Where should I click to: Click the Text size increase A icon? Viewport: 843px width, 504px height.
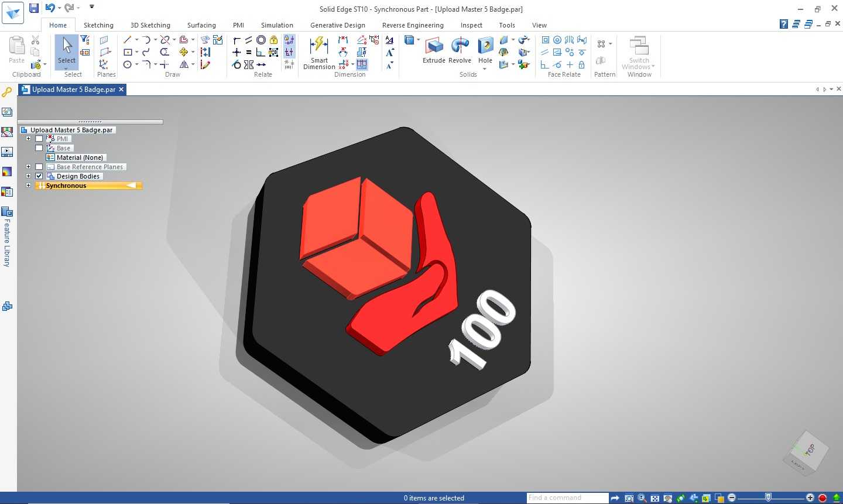click(x=390, y=52)
